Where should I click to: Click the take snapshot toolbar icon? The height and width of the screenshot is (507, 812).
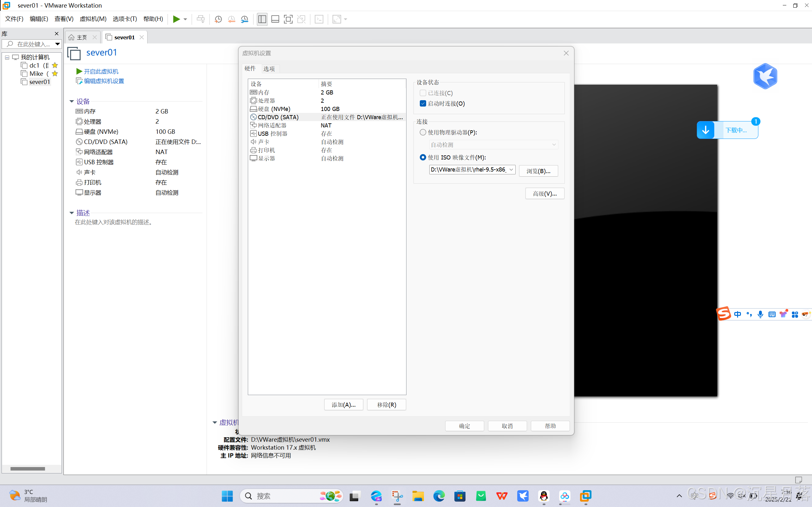click(x=218, y=19)
